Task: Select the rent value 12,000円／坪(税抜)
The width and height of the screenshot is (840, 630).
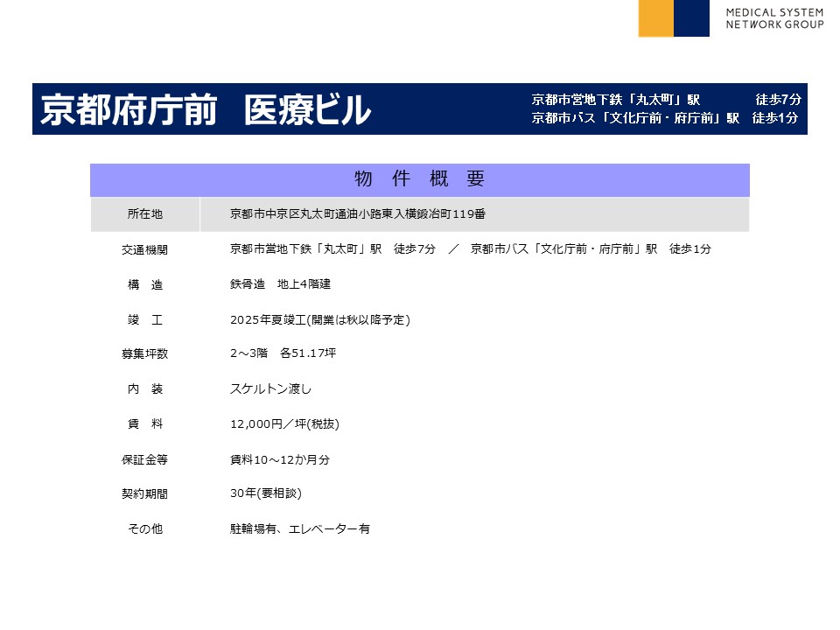Action: coord(284,424)
